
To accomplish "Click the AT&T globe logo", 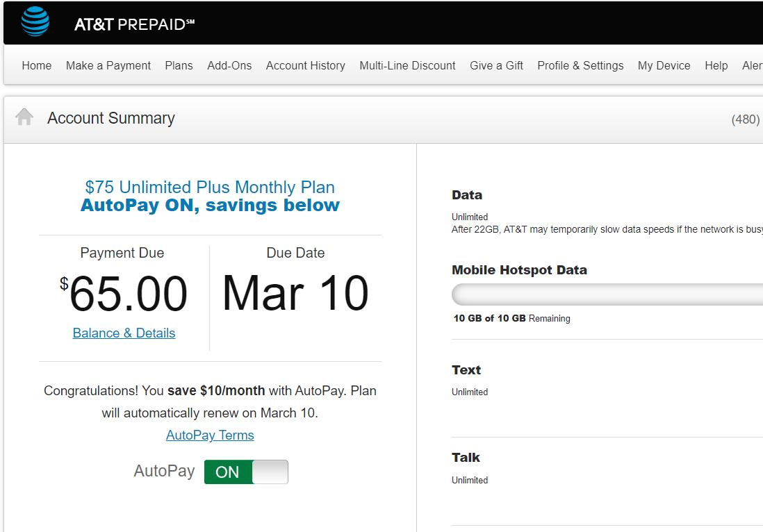I will (35, 22).
